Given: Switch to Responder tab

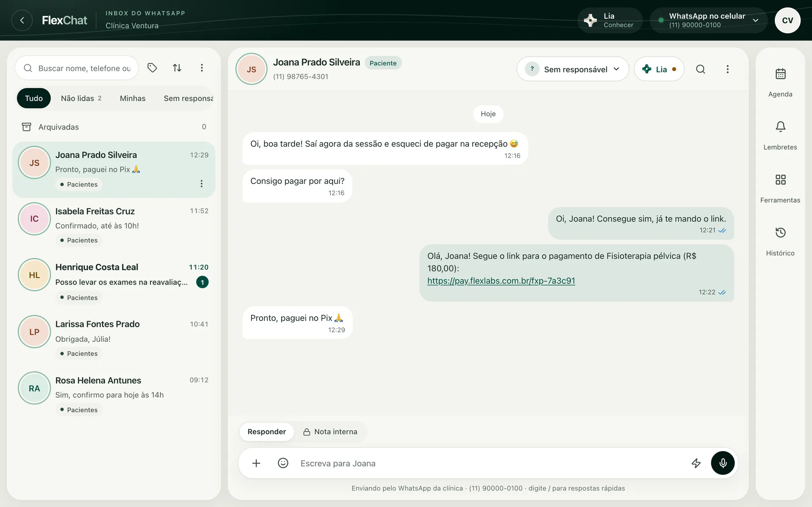Looking at the screenshot, I should pyautogui.click(x=266, y=432).
